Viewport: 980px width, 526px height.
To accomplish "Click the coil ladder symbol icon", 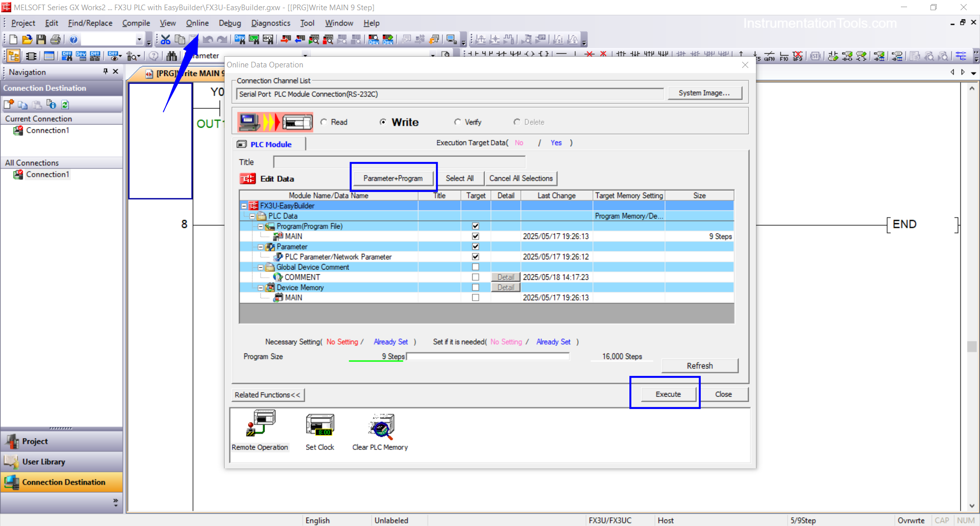I will tap(530, 55).
